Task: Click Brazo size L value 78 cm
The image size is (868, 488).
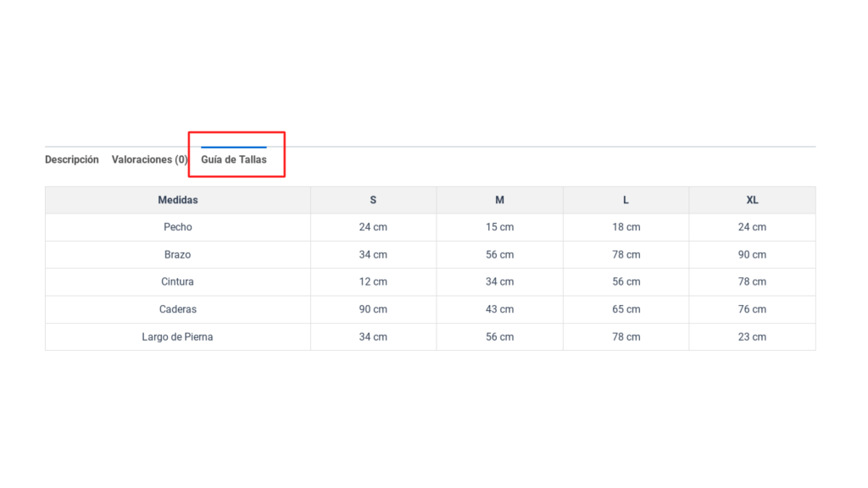Action: point(626,254)
